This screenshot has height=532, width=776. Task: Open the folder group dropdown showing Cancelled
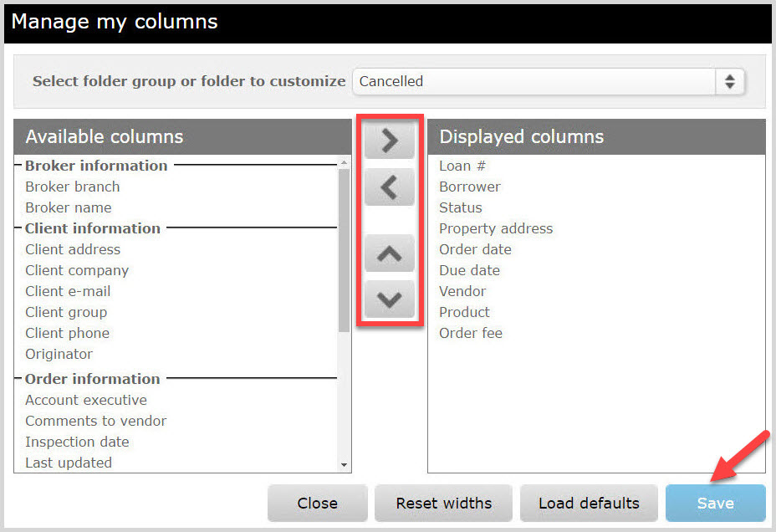tap(535, 82)
